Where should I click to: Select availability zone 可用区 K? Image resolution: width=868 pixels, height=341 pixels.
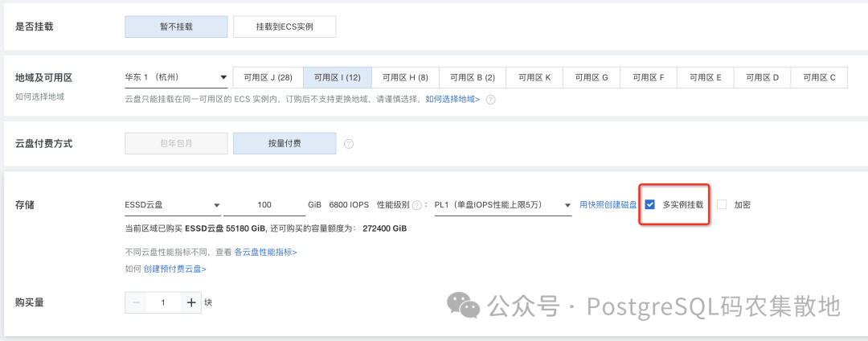(x=534, y=77)
